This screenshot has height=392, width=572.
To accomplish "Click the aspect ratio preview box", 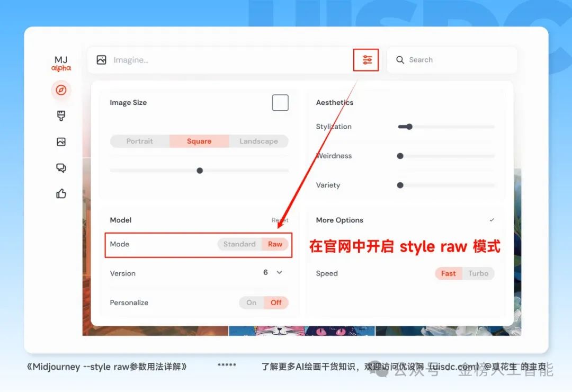I will coord(280,103).
